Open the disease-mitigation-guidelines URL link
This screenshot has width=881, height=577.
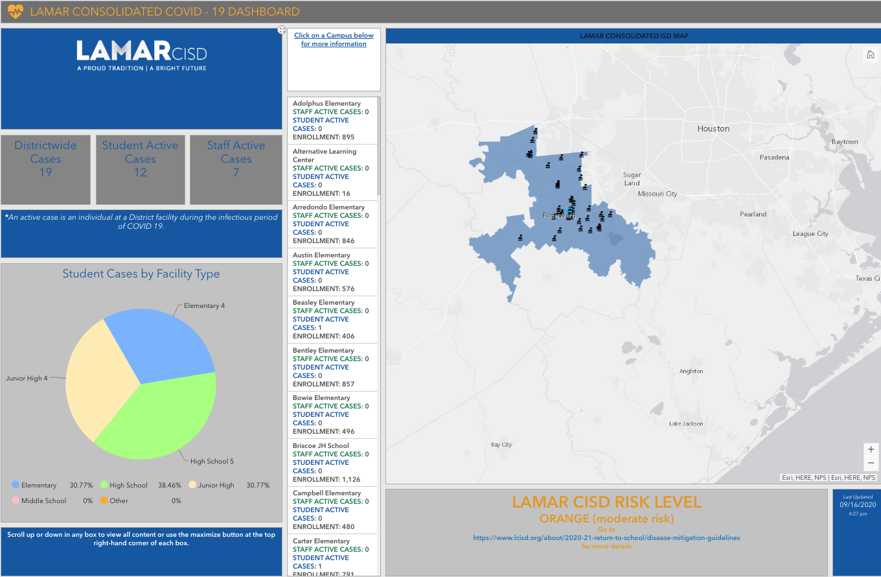606,538
